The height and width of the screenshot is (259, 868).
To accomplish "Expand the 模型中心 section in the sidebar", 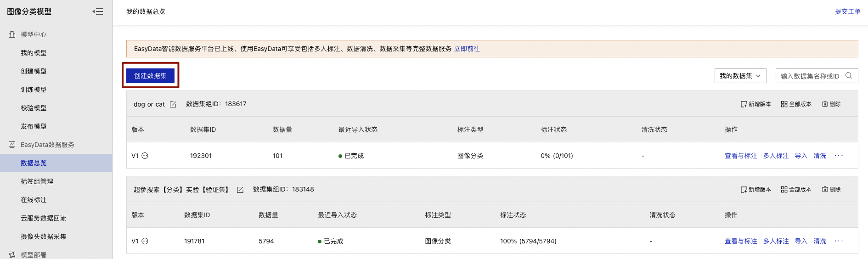I will click(x=34, y=34).
